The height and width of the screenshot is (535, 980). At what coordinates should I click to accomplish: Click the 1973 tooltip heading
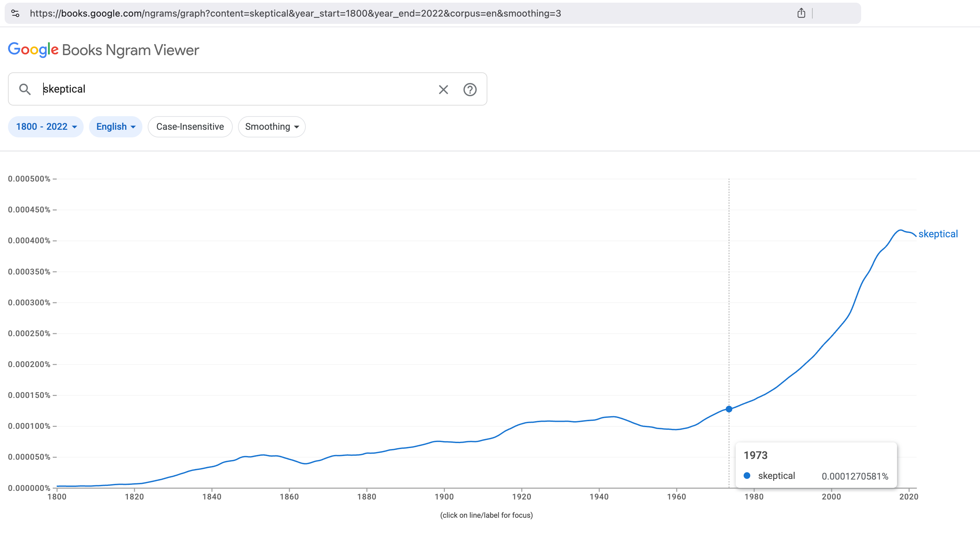coord(756,455)
